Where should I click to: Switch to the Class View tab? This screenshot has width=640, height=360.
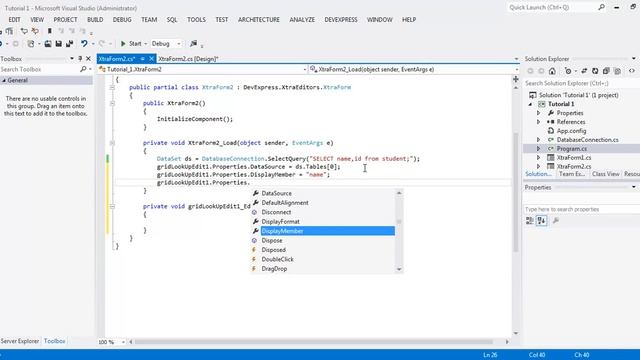606,174
